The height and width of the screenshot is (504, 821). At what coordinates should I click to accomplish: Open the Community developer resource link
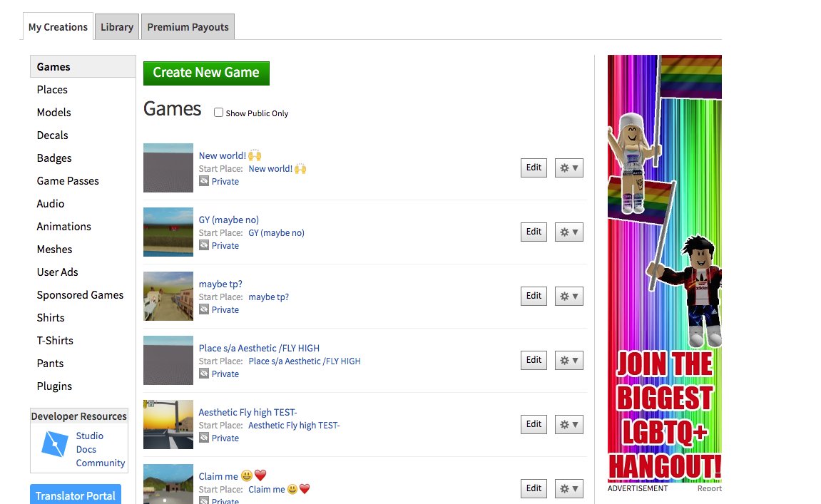[101, 463]
